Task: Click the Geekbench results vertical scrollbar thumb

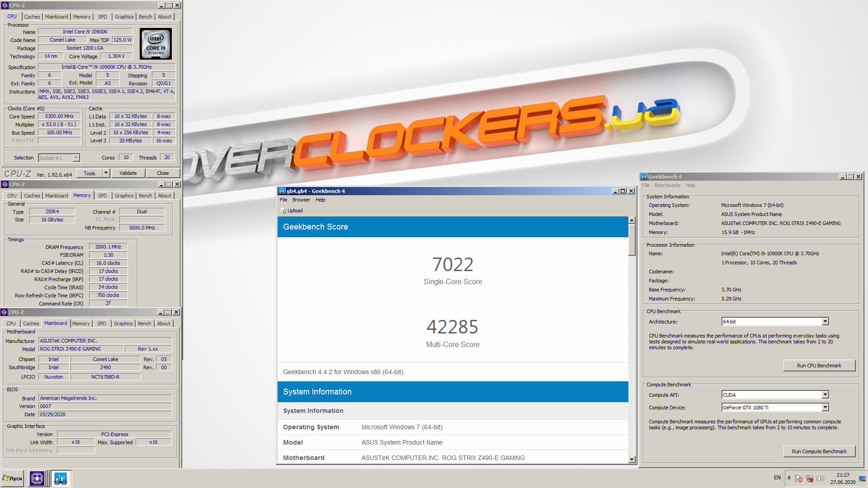Action: (632, 240)
